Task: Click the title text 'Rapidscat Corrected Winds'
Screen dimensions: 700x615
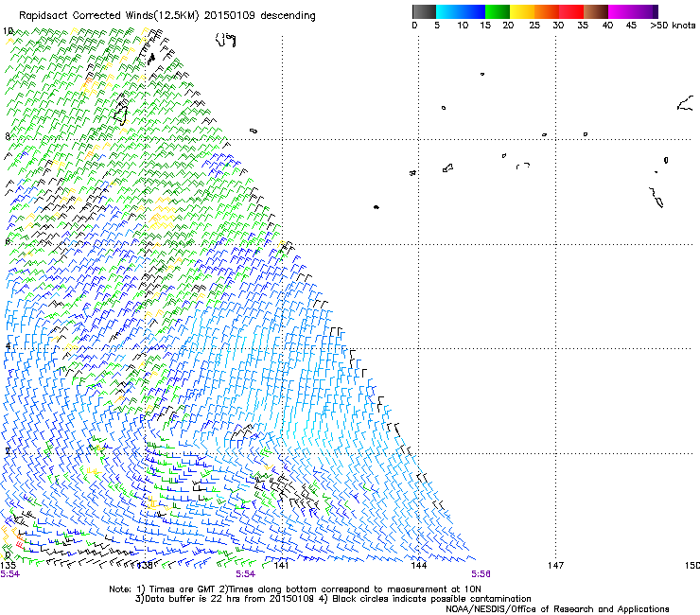Action: (x=86, y=16)
